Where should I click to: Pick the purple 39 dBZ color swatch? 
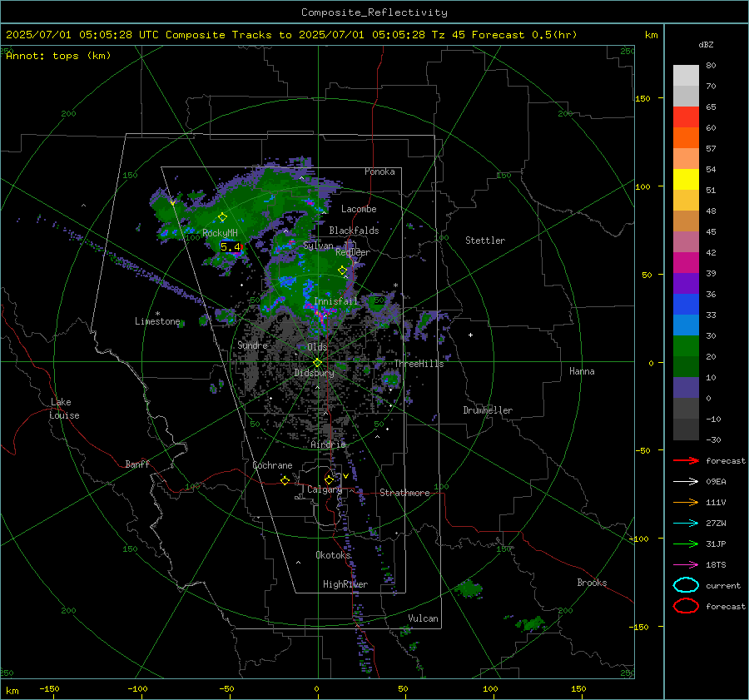(686, 283)
